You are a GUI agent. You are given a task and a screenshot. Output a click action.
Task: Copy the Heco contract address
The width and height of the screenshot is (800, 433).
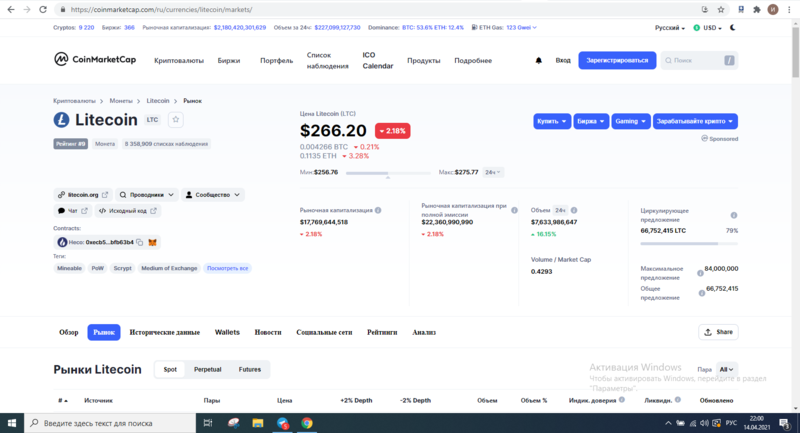[140, 242]
